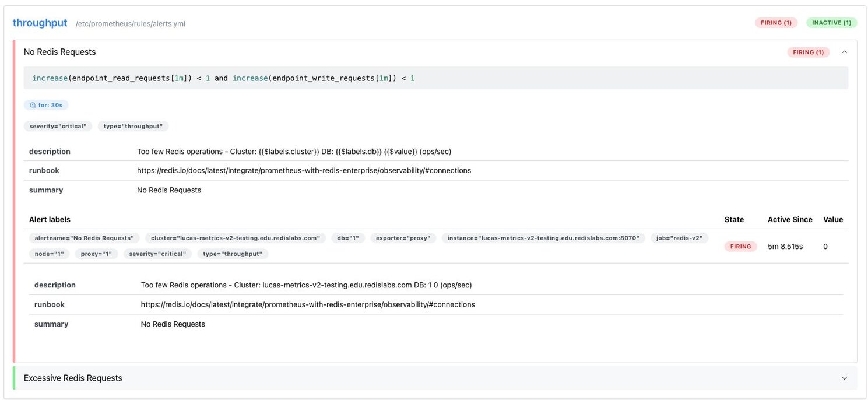868x400 pixels.
Task: Click the runbook URL in rule annotations
Action: tap(304, 171)
